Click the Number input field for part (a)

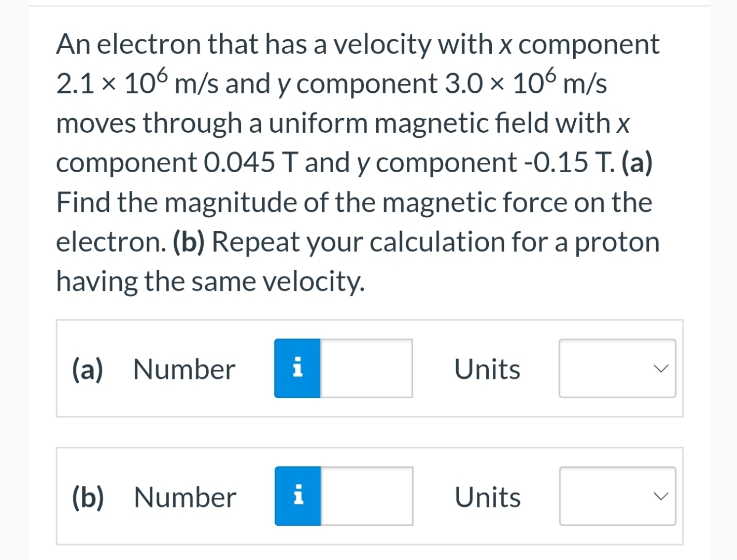[366, 368]
